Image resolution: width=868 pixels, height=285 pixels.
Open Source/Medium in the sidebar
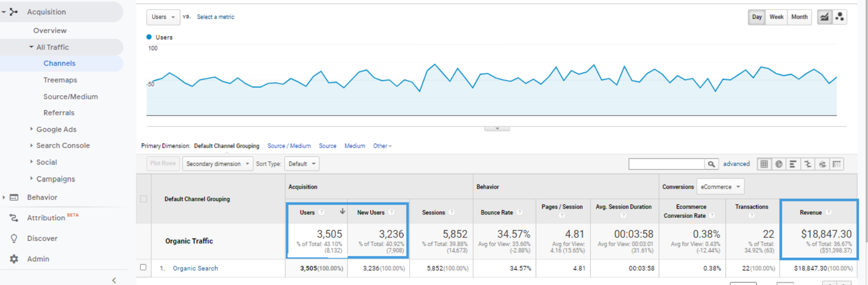coord(71,97)
